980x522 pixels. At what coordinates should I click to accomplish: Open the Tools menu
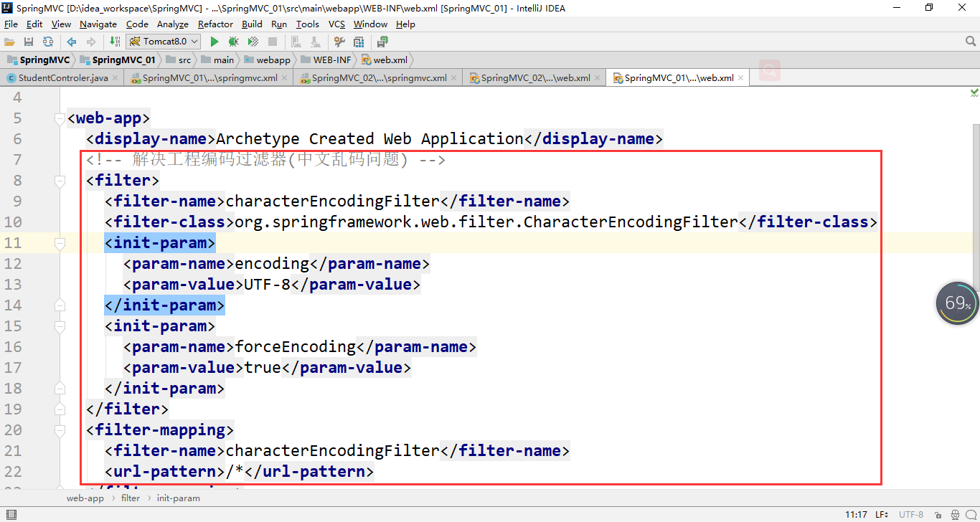tap(307, 24)
